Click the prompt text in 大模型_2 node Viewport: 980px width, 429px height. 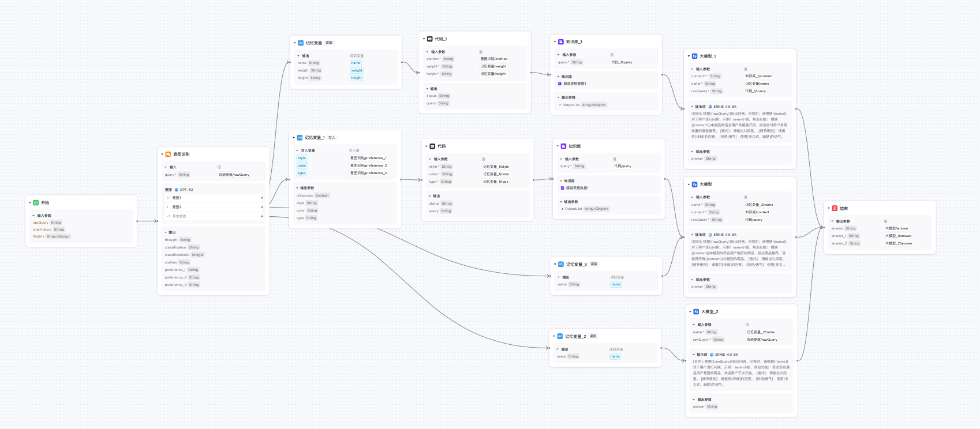tap(740, 372)
